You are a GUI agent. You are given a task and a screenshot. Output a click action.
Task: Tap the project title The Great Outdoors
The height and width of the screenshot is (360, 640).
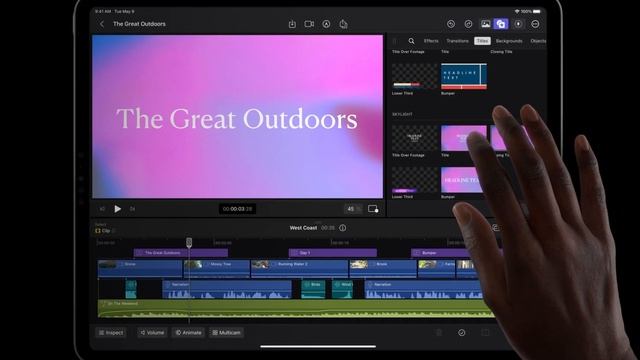pos(139,24)
